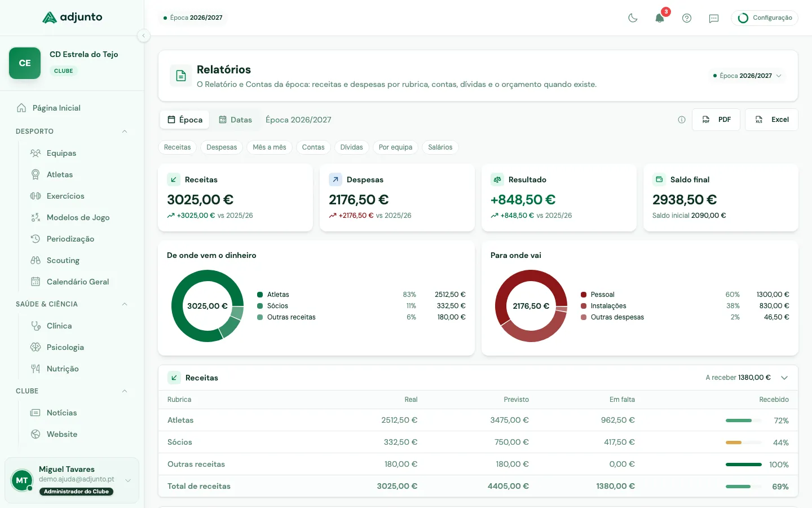Screen dimensions: 812x508
Task: Open Periodização from sidebar
Action: point(79,239)
